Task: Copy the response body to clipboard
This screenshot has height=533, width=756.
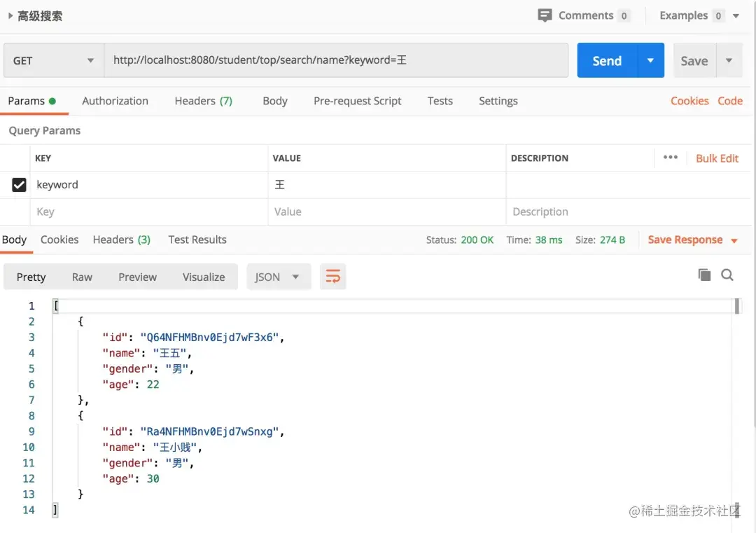Action: [704, 275]
